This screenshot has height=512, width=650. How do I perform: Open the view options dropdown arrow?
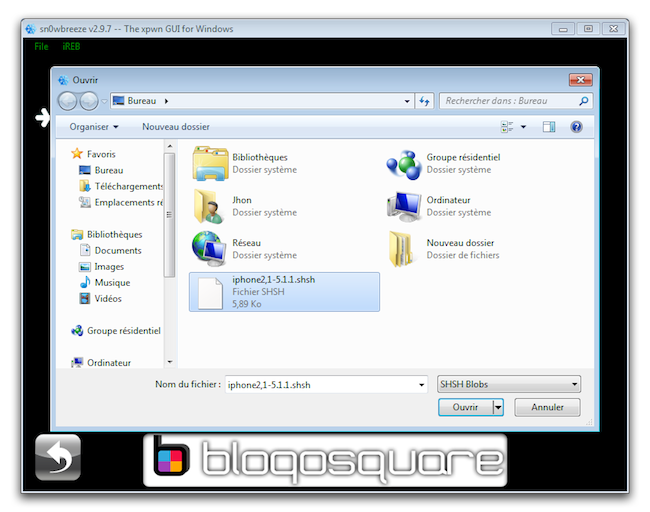(x=523, y=127)
